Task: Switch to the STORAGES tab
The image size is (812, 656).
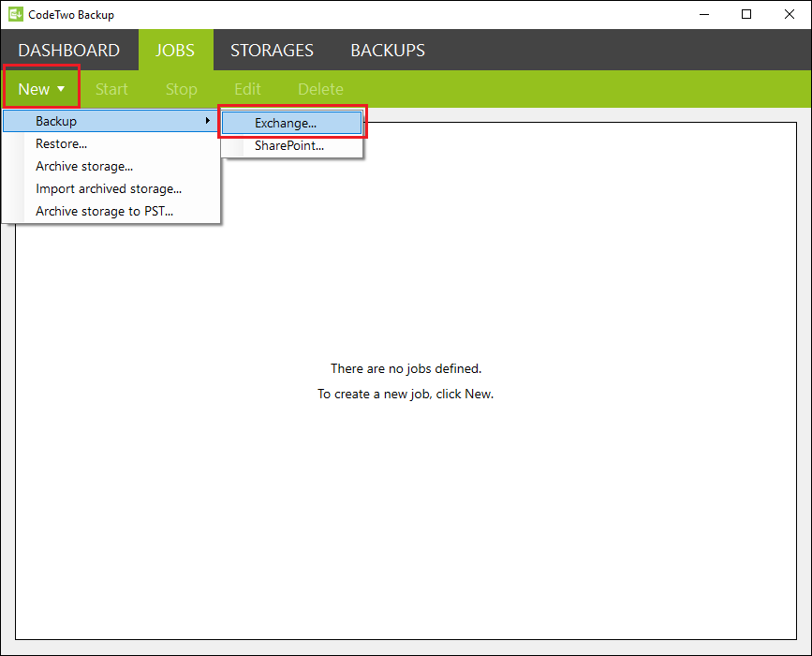Action: [272, 51]
